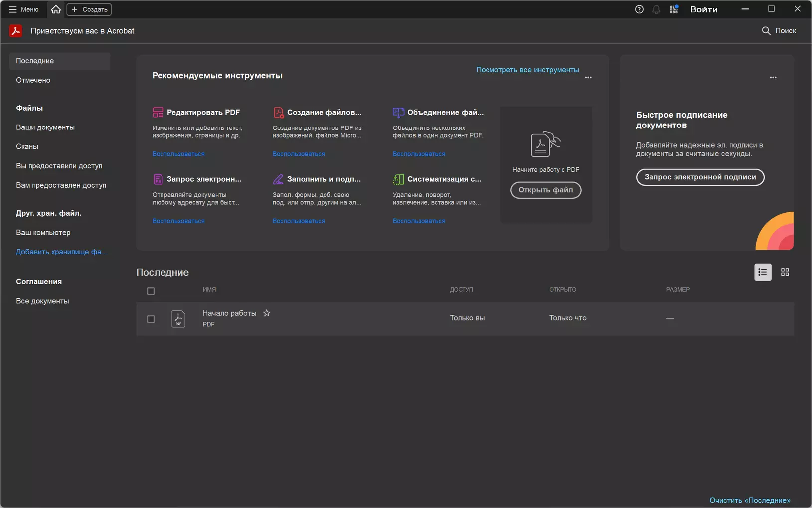Click the Редактировать PDF title

pyautogui.click(x=203, y=113)
